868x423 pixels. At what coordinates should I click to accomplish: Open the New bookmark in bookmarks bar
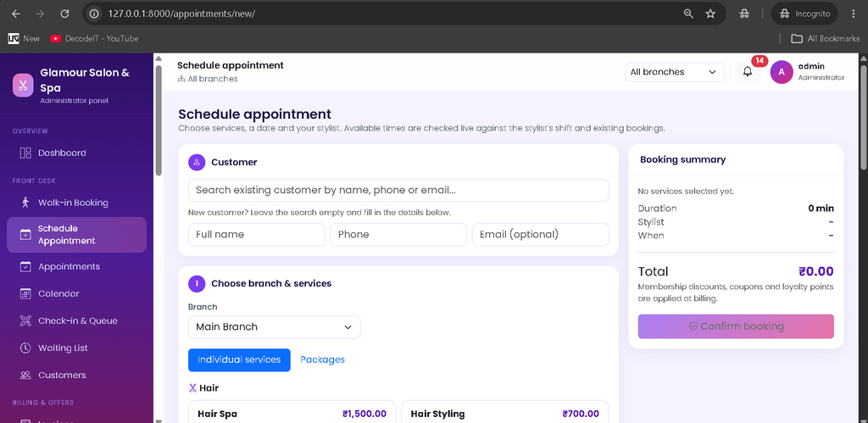24,38
